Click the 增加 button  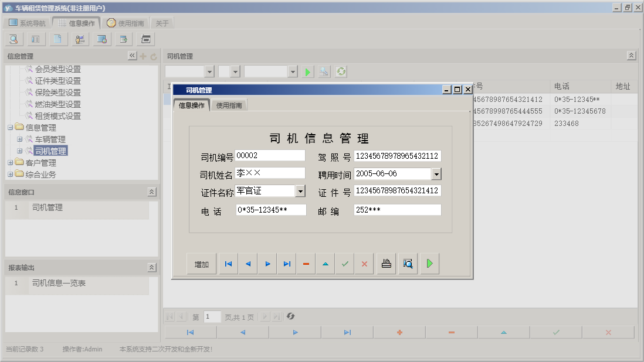click(x=201, y=264)
